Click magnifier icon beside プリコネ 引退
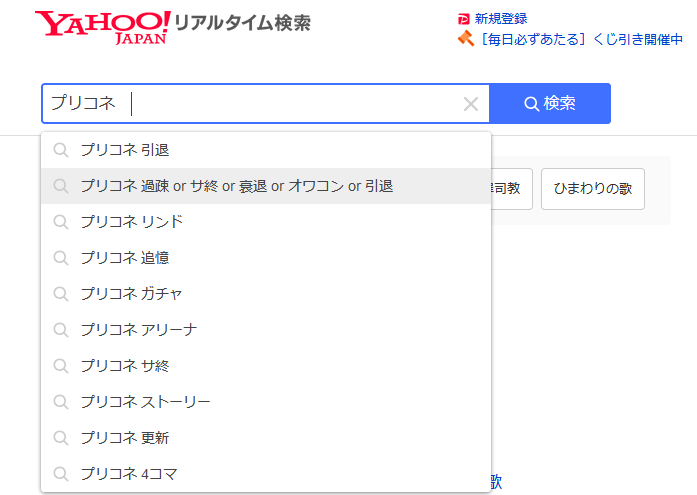Viewport: 697px width, 495px height. tap(61, 150)
